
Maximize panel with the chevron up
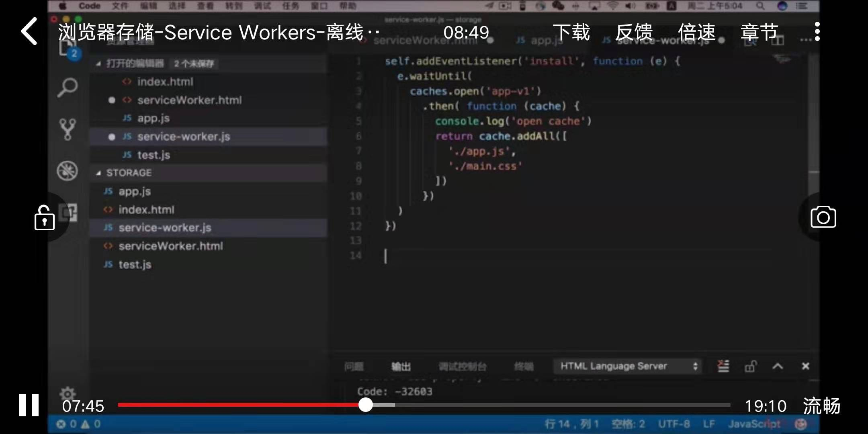(778, 366)
